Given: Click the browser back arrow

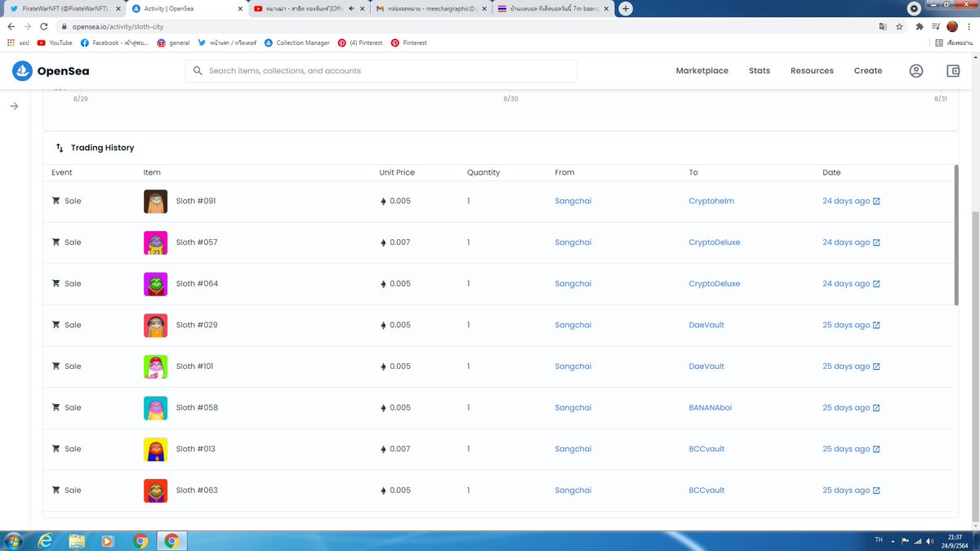Looking at the screenshot, I should tap(11, 26).
